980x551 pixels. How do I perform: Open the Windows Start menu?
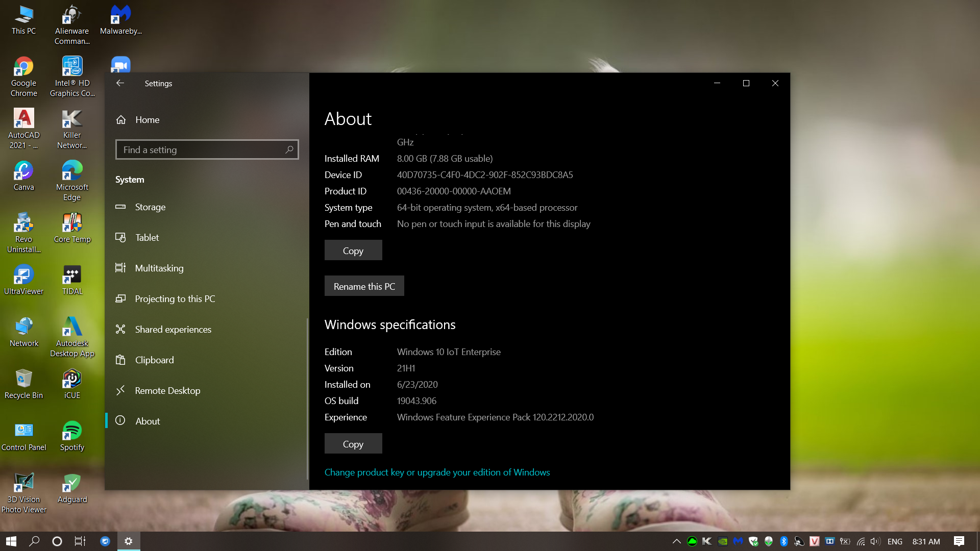[11, 541]
